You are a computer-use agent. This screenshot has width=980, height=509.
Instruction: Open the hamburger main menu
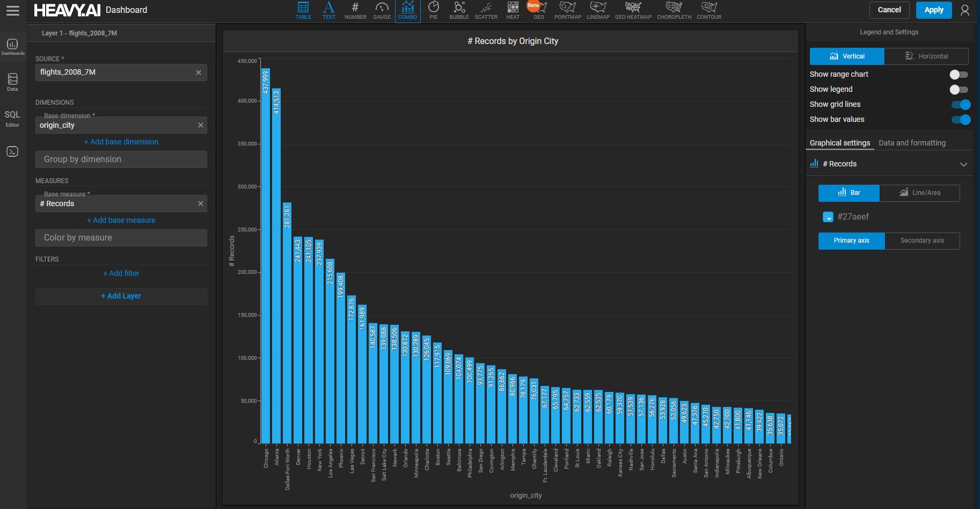[12, 10]
